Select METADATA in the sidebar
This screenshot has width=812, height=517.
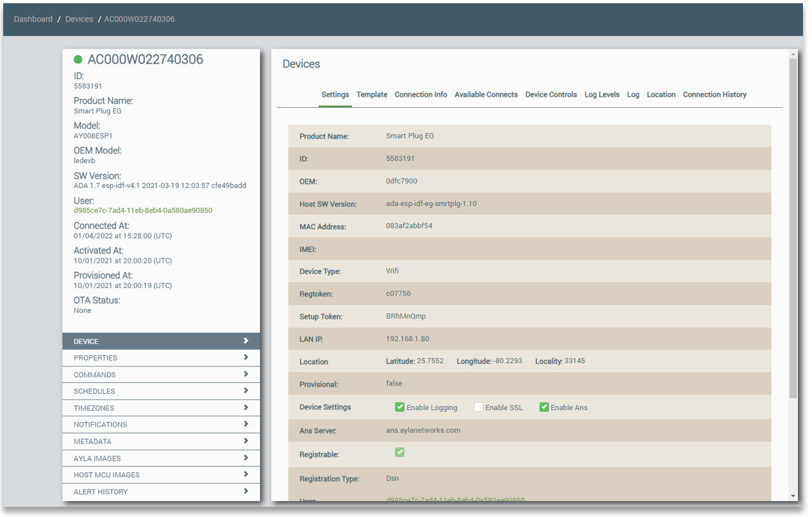tap(162, 441)
